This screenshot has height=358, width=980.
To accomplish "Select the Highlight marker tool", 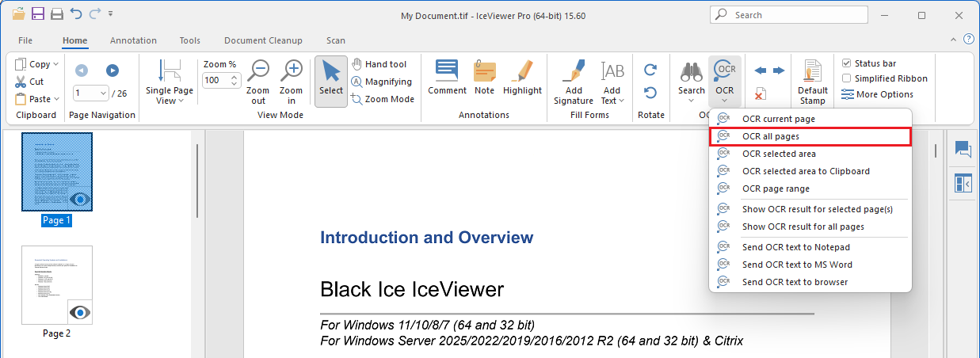I will [x=522, y=78].
